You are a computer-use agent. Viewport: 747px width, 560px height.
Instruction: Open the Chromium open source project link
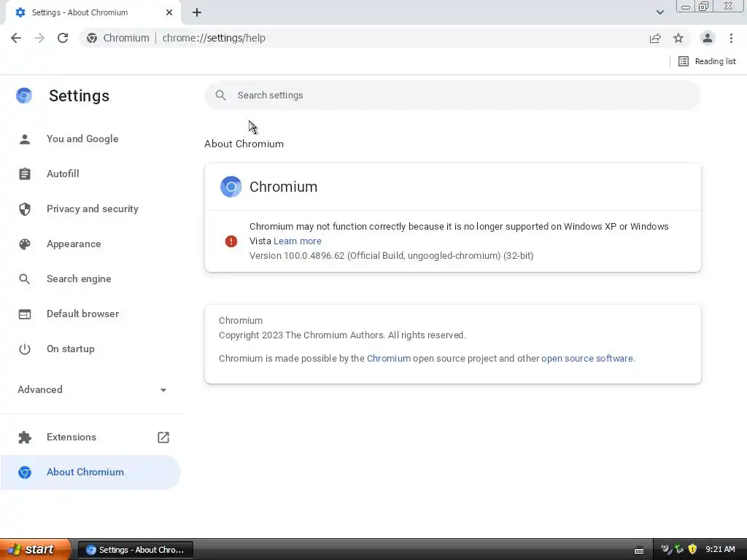tap(389, 358)
